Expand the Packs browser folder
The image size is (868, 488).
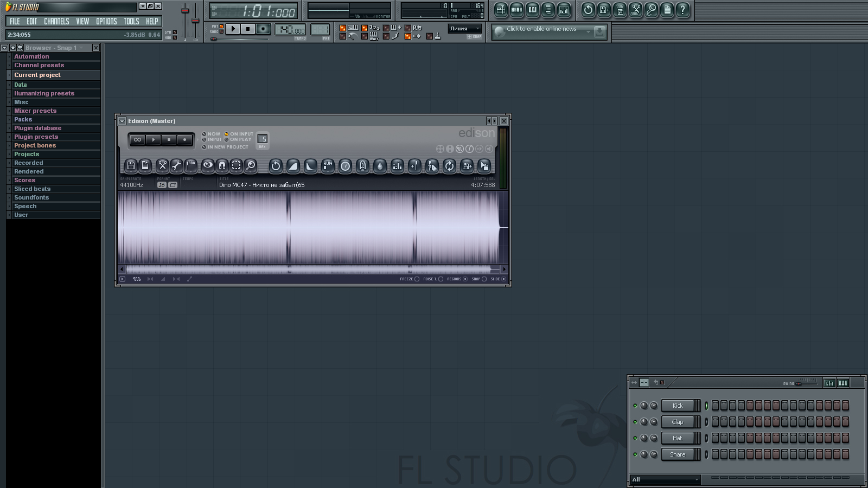(53, 119)
